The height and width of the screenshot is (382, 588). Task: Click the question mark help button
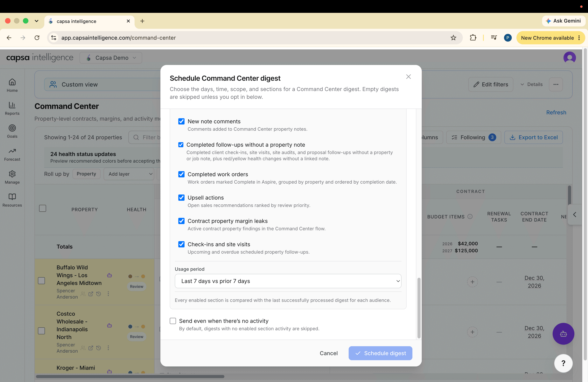563,363
